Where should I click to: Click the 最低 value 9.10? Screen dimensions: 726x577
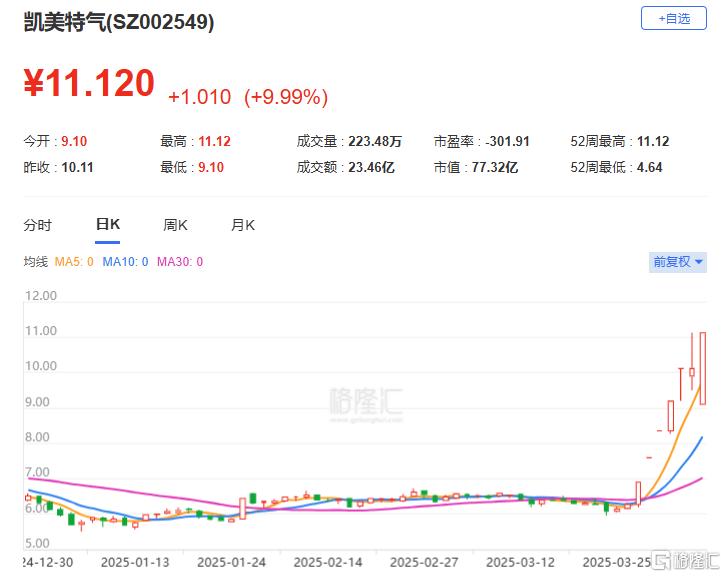tap(211, 167)
